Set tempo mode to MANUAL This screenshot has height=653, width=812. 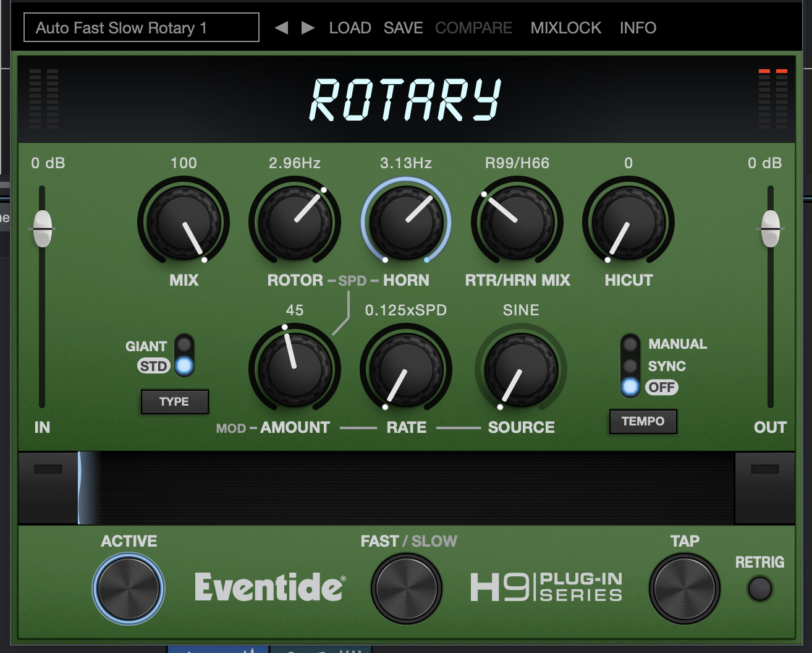click(x=630, y=344)
